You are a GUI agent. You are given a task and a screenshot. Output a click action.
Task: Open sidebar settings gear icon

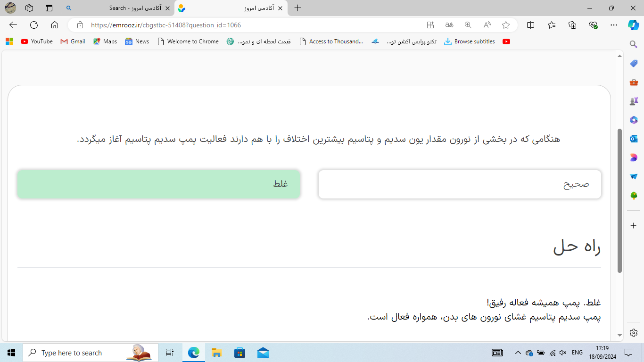tap(634, 332)
